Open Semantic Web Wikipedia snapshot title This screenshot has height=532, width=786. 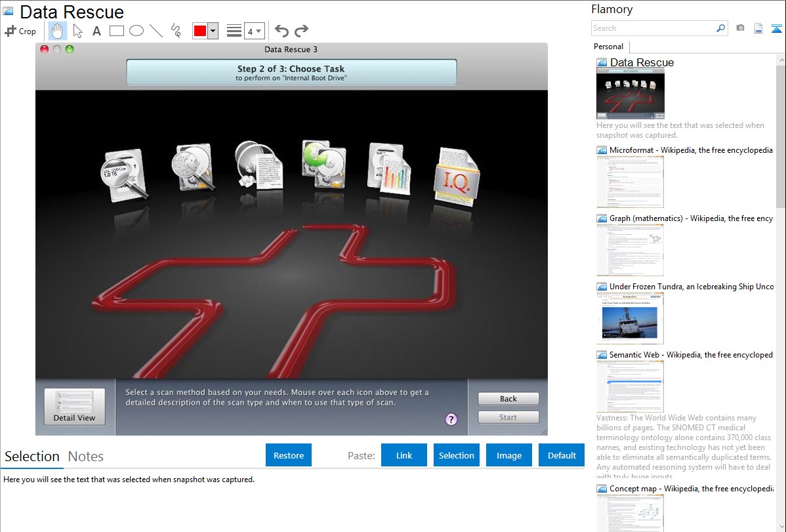coord(691,354)
